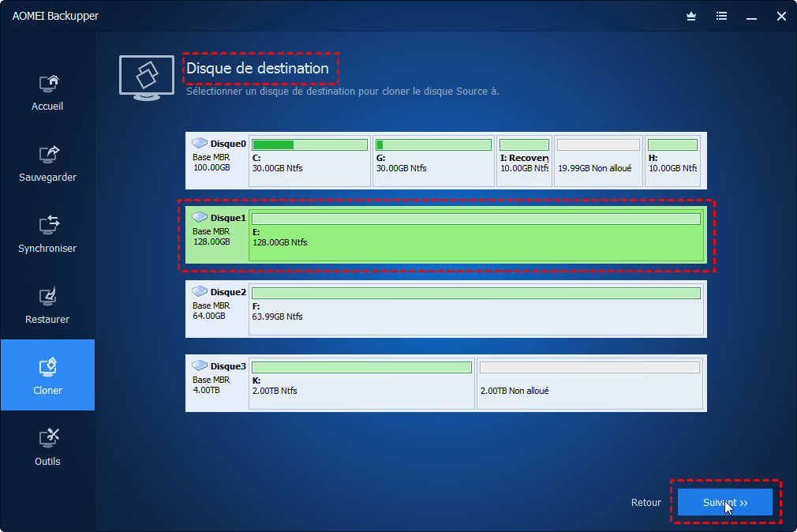Click the clone monitor icon beside heading
The height and width of the screenshot is (532, 797).
tap(147, 78)
